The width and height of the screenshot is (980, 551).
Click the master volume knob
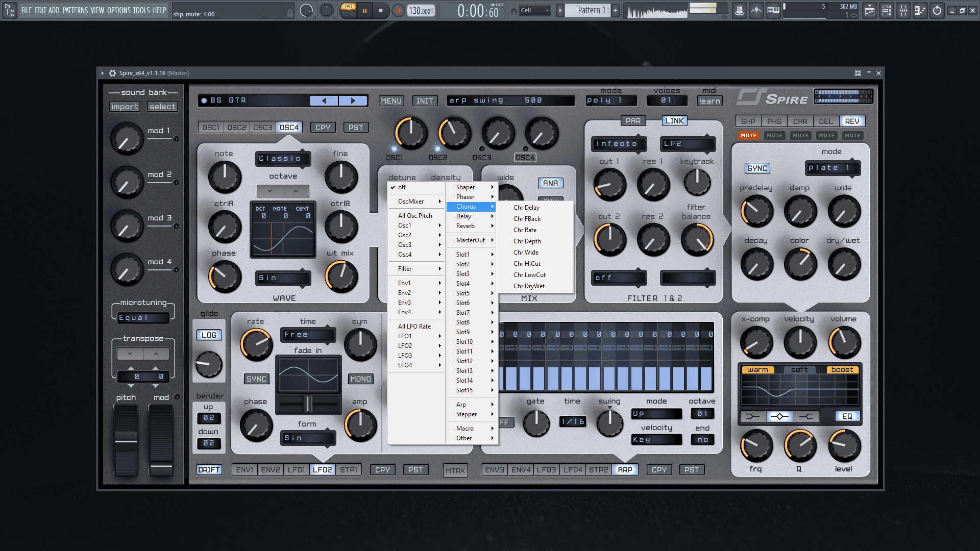[844, 342]
